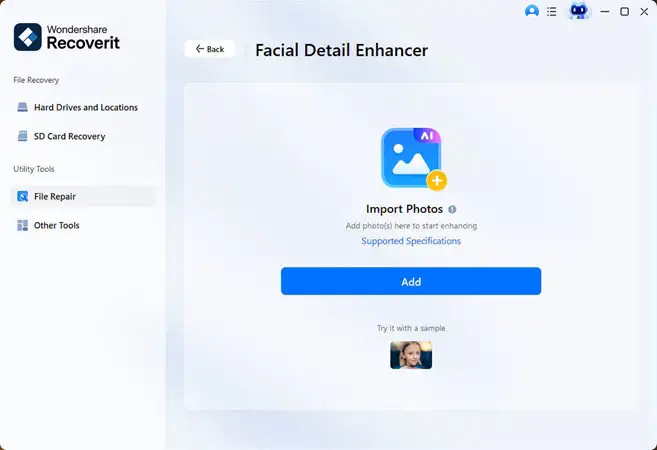
Task: Click the Wondershare Recoverit logo icon
Action: pyautogui.click(x=28, y=37)
